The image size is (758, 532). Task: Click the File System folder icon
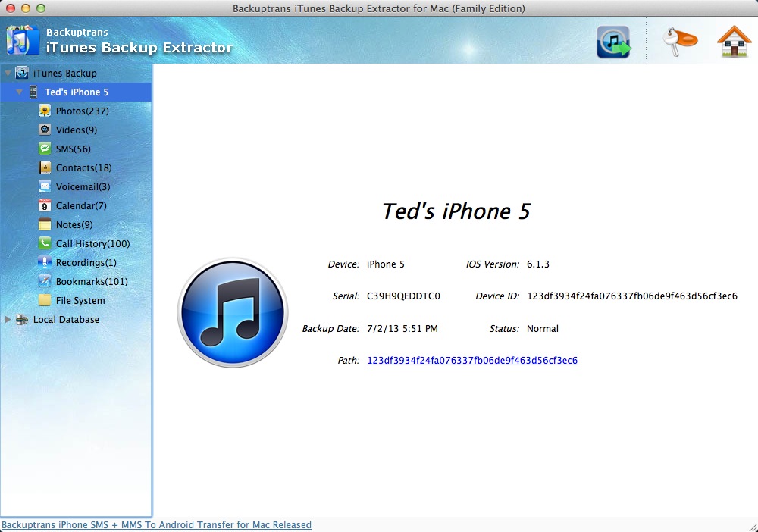[x=45, y=300]
